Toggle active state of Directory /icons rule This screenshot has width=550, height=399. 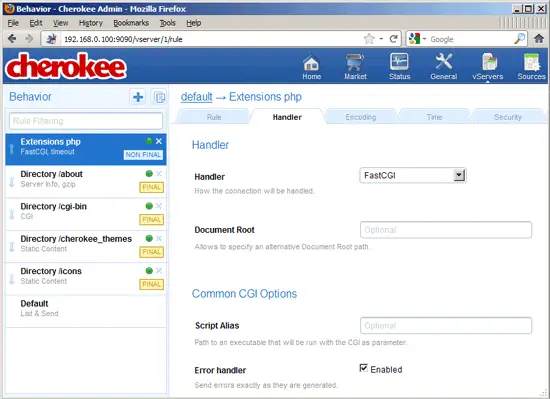[149, 271]
